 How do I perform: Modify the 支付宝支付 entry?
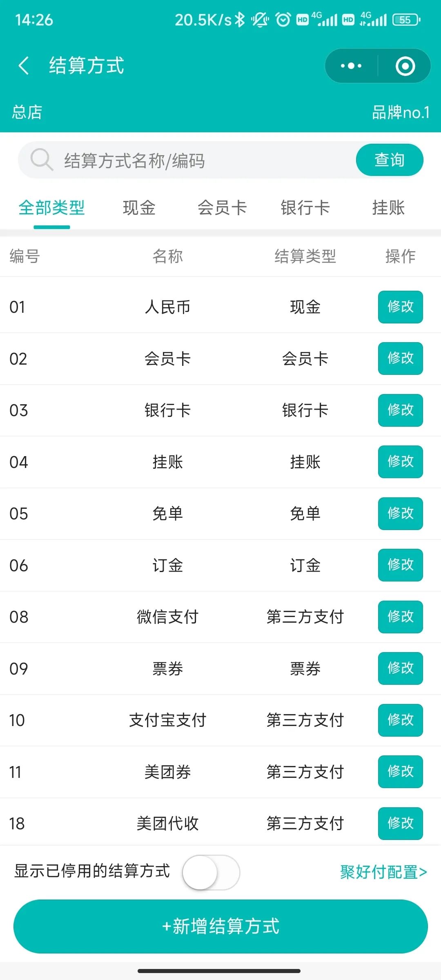tap(400, 720)
